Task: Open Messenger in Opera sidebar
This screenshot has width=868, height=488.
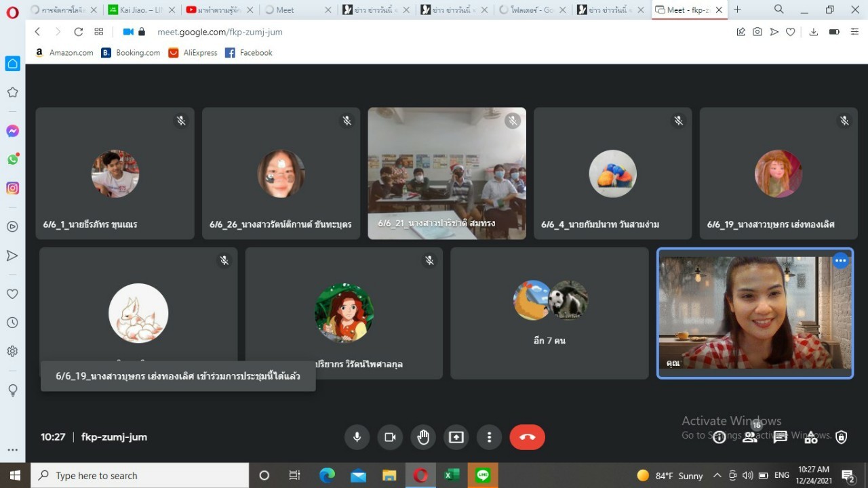Action: tap(12, 131)
